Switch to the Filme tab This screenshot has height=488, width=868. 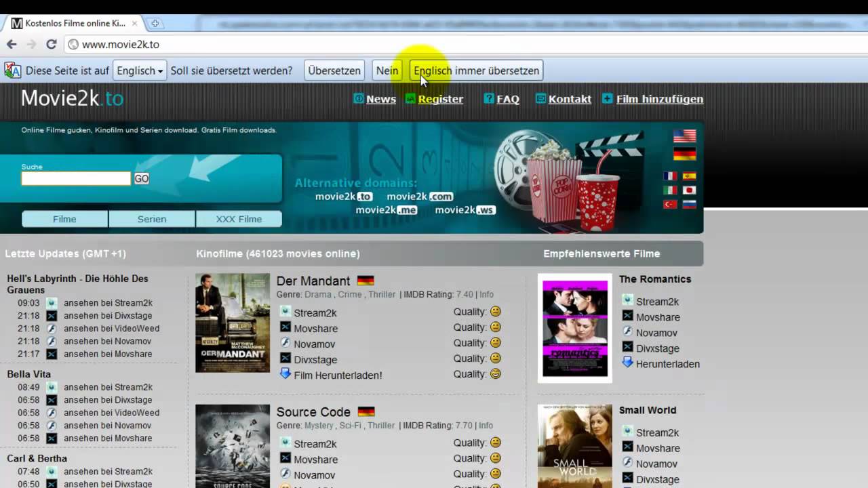[65, 219]
